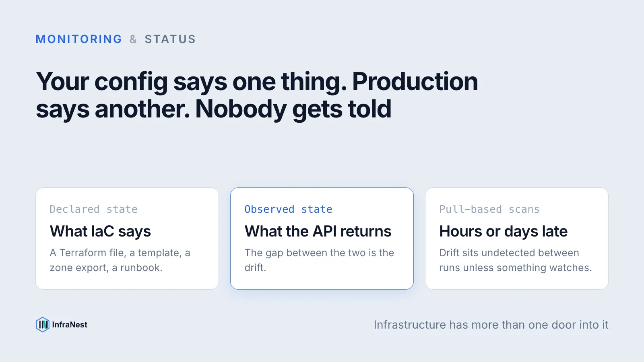Open the Declared state card
Screen dimensions: 644x362
tap(127, 239)
